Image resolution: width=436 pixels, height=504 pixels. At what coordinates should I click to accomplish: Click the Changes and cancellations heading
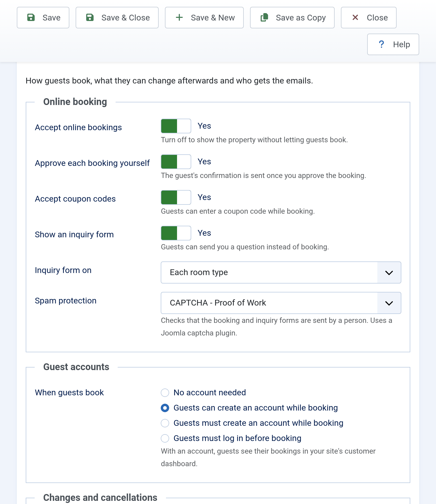(x=100, y=497)
